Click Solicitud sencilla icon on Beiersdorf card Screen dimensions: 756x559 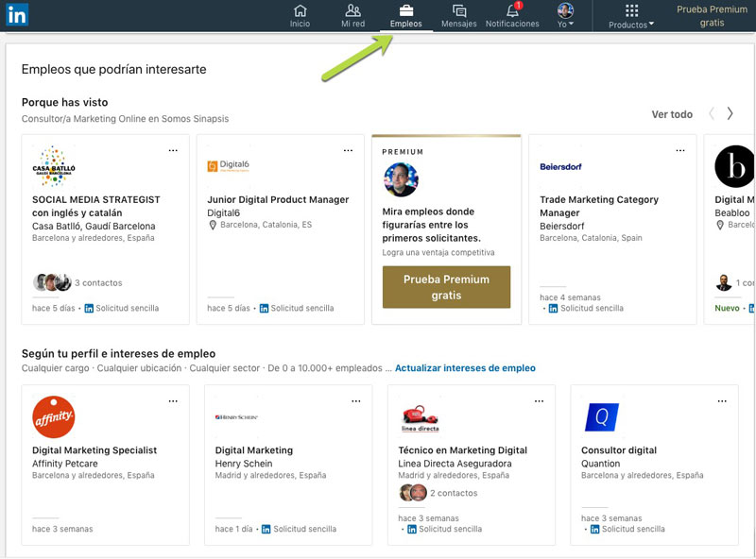[554, 309]
